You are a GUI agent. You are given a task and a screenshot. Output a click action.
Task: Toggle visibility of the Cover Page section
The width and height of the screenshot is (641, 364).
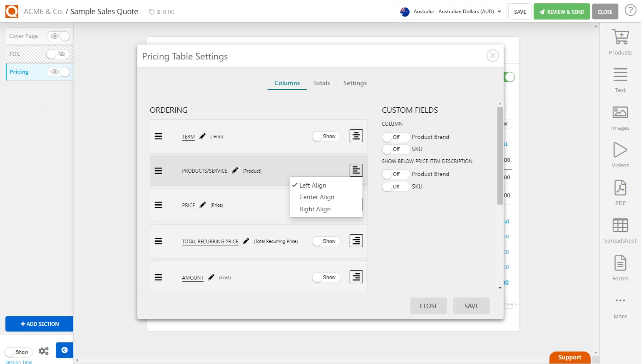tap(58, 36)
